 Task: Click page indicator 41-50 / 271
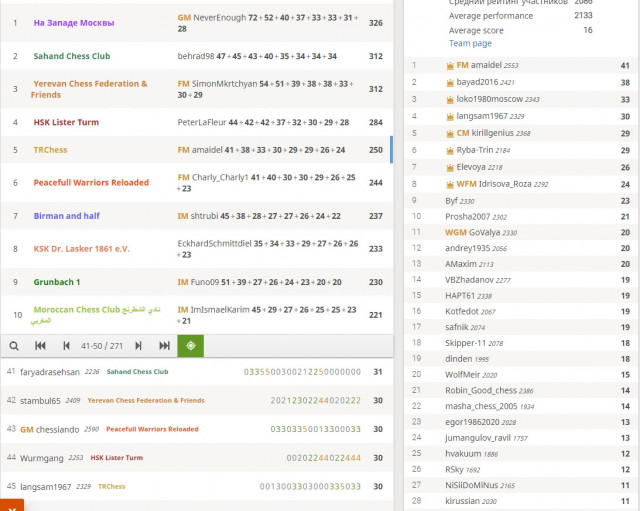(102, 346)
